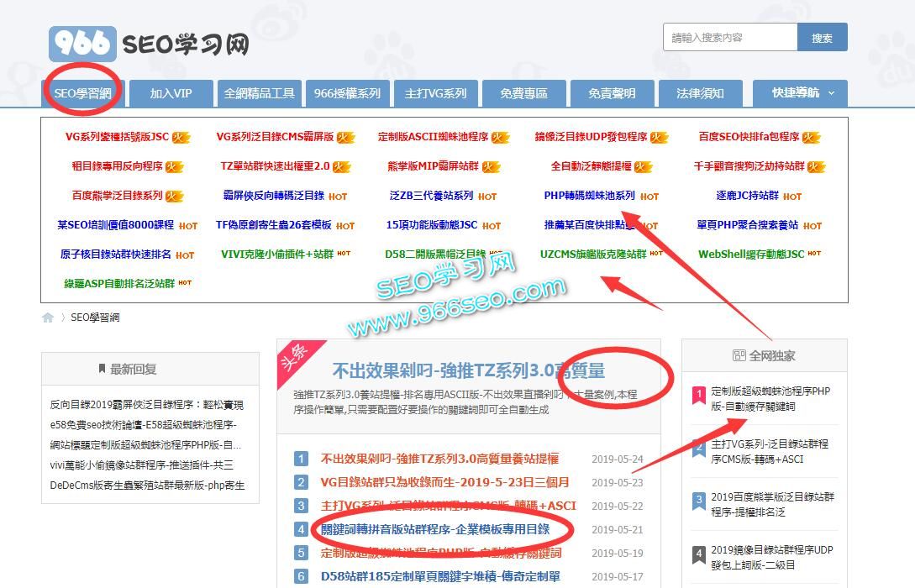
Task: Open the 2019鏡像目錄站群程序UDP sidebar link
Action: click(772, 557)
